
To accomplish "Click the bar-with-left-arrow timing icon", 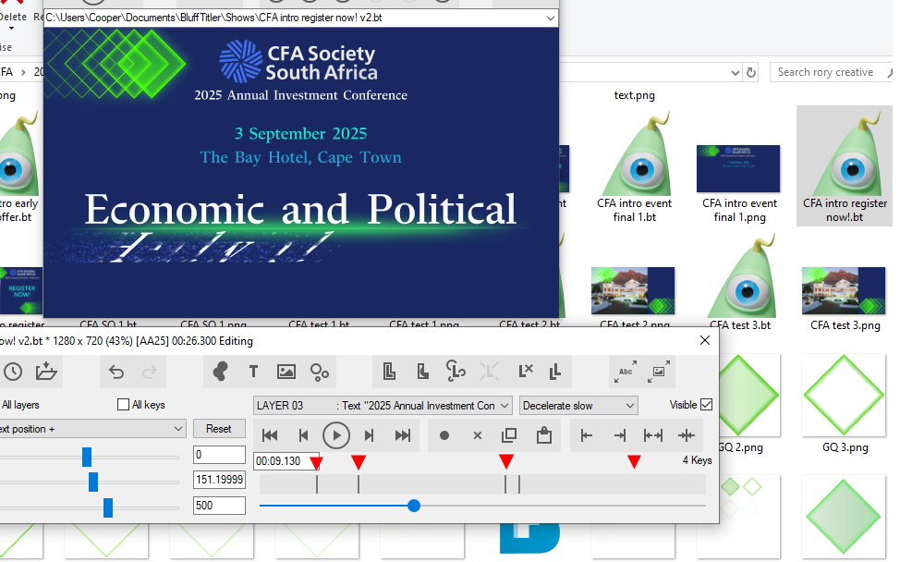I will 587,435.
